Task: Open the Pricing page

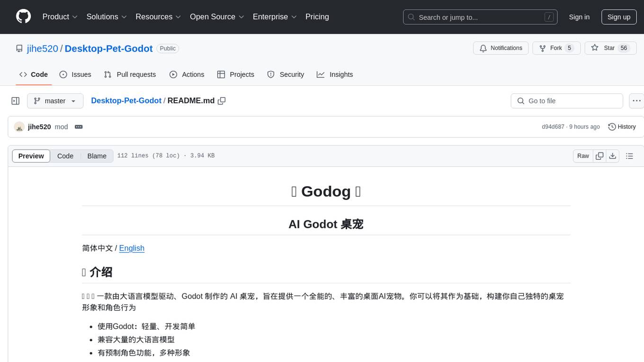Action: click(x=317, y=17)
